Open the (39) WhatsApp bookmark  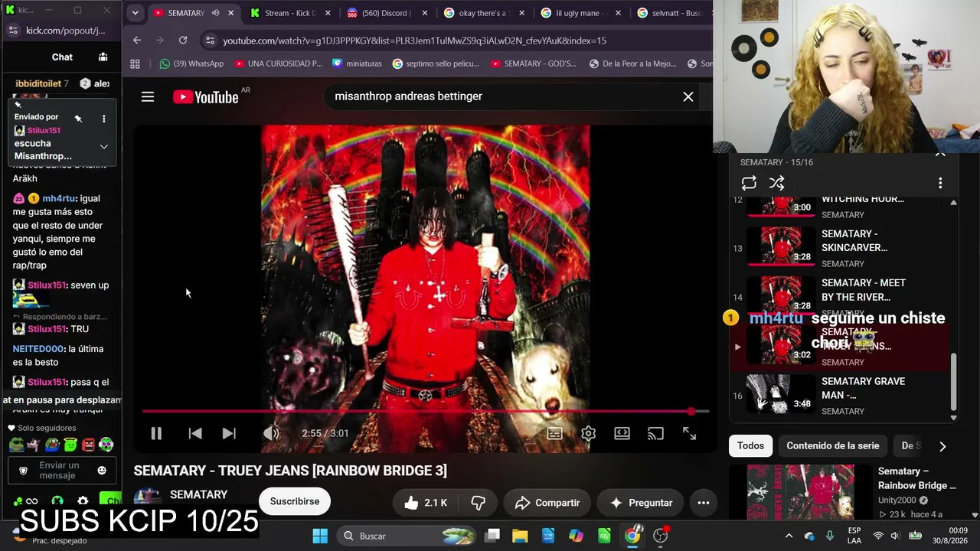point(191,64)
